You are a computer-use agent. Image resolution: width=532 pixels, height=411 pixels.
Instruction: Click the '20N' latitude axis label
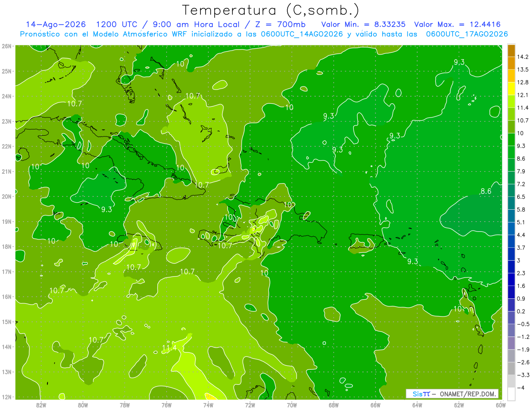(x=7, y=197)
